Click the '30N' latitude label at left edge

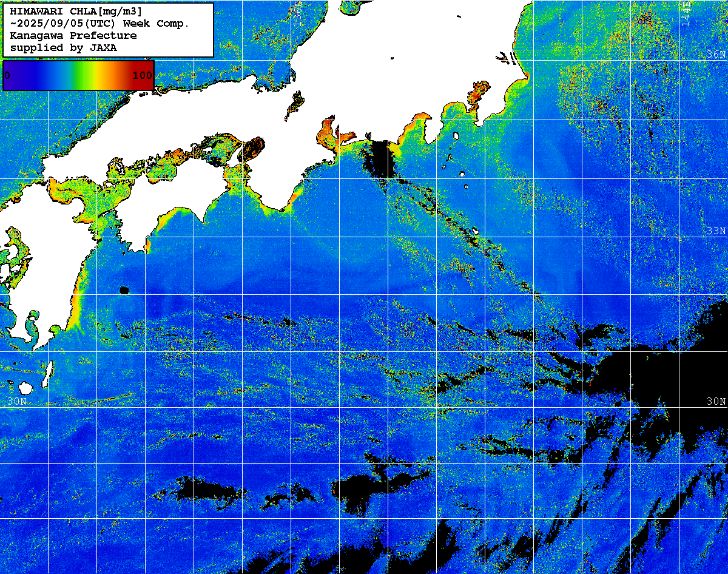(17, 402)
